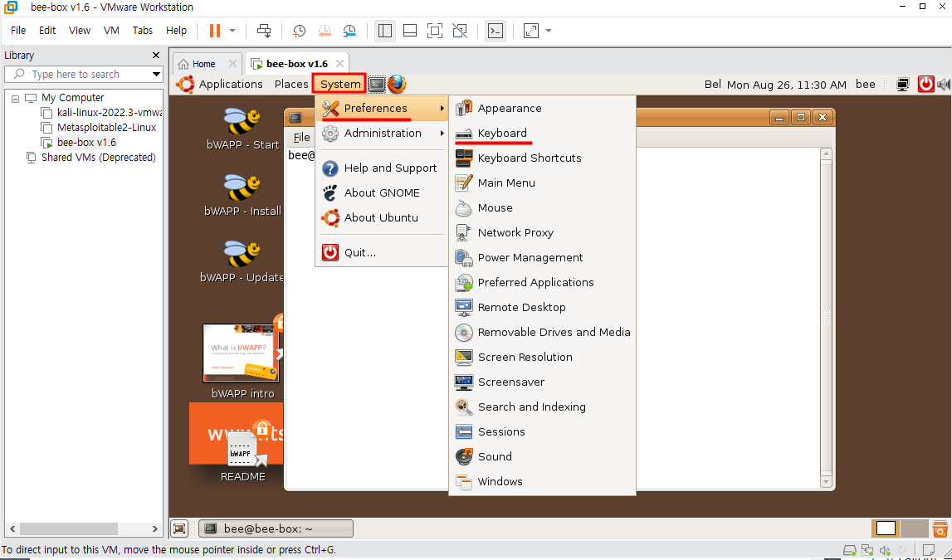Image resolution: width=952 pixels, height=560 pixels.
Task: Open the VM menu
Action: pos(111,31)
